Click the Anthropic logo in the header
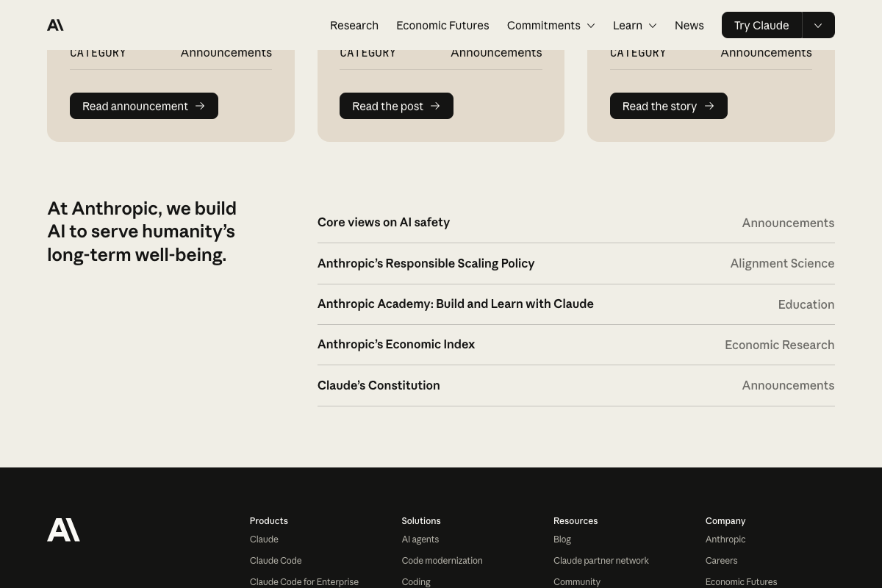This screenshot has height=588, width=882. coord(55,25)
